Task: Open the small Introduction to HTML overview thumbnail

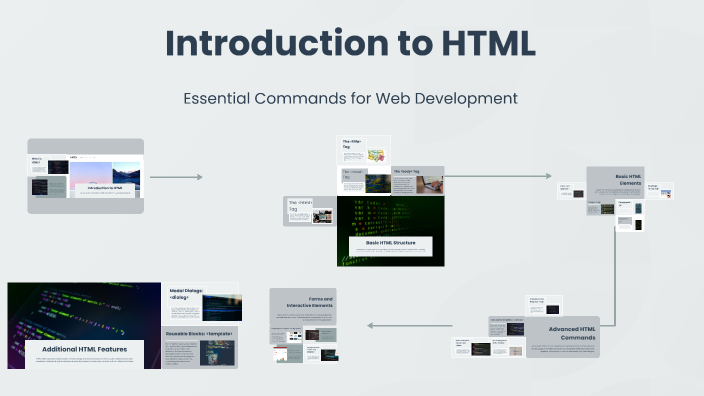Action: [85, 176]
